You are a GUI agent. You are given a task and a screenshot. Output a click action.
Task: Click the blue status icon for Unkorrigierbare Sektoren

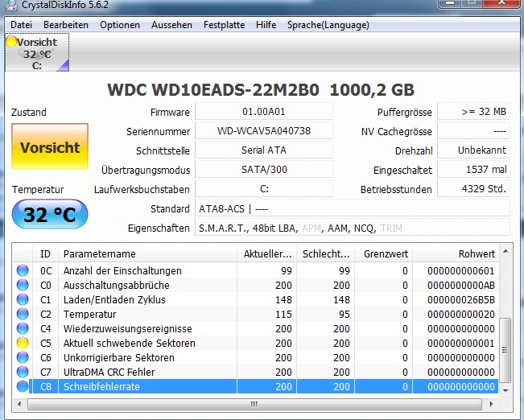(23, 357)
